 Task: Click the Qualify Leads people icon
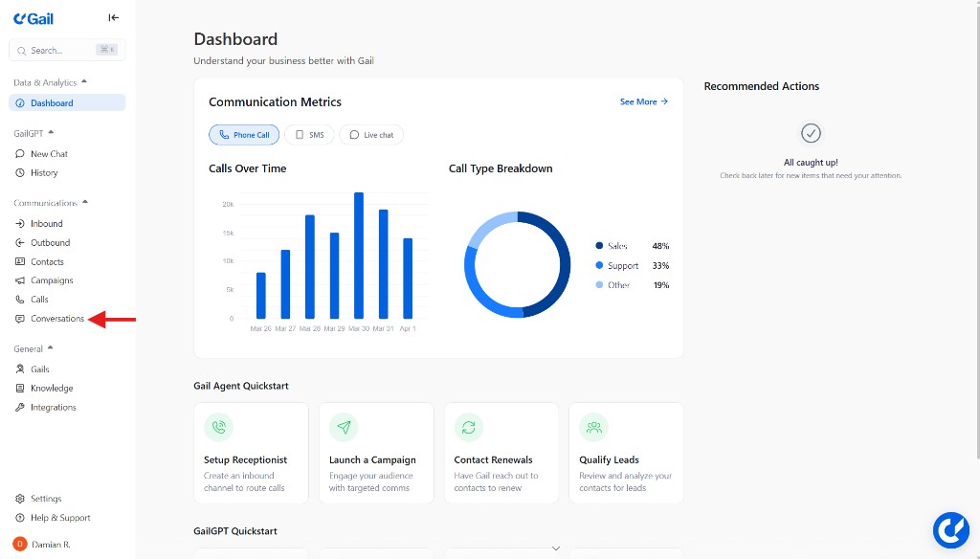pyautogui.click(x=594, y=427)
